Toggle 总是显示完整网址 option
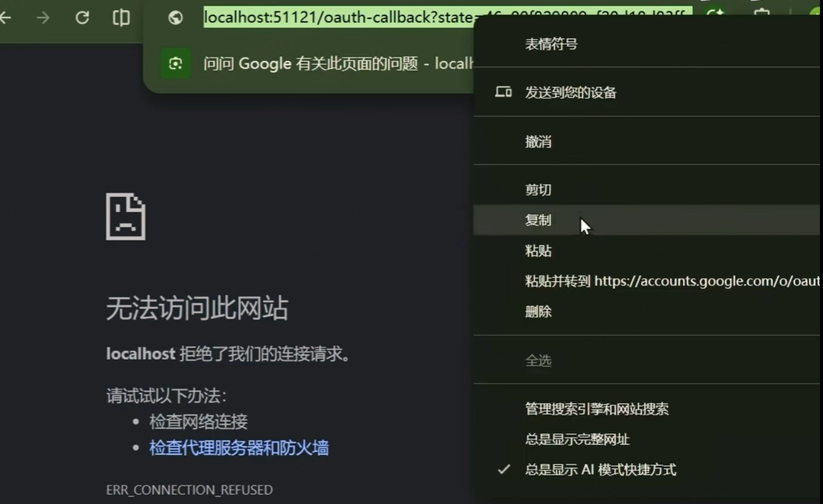The height and width of the screenshot is (504, 823). 646,440
